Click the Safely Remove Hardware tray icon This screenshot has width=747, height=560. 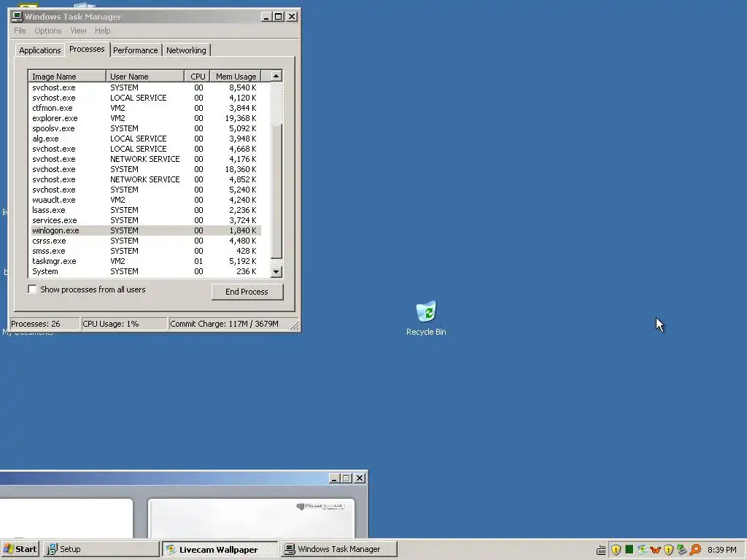click(682, 550)
